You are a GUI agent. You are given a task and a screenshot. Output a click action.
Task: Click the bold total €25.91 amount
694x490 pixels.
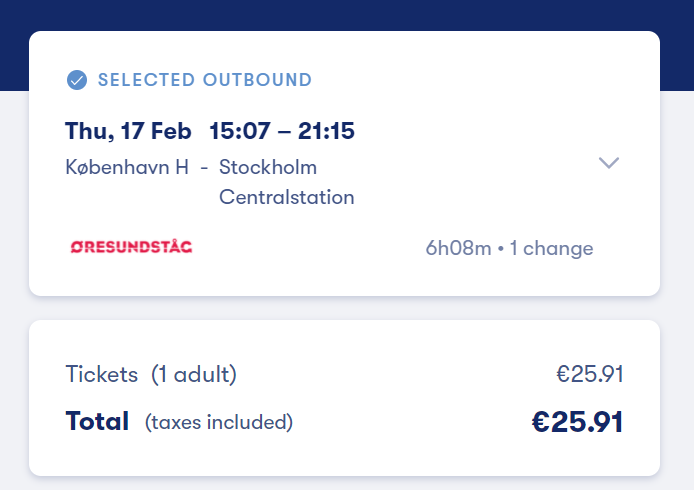[x=577, y=421]
